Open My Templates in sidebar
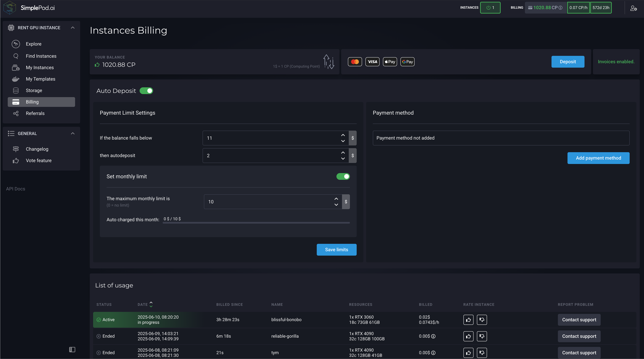644x359 pixels. (41, 79)
